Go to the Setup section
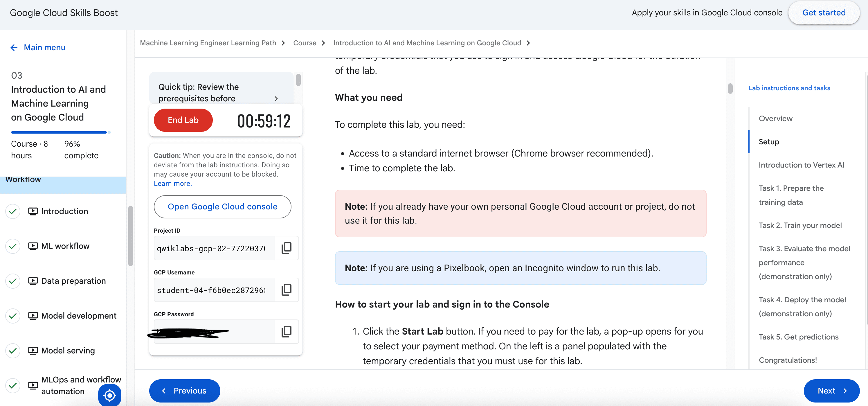 pos(769,142)
